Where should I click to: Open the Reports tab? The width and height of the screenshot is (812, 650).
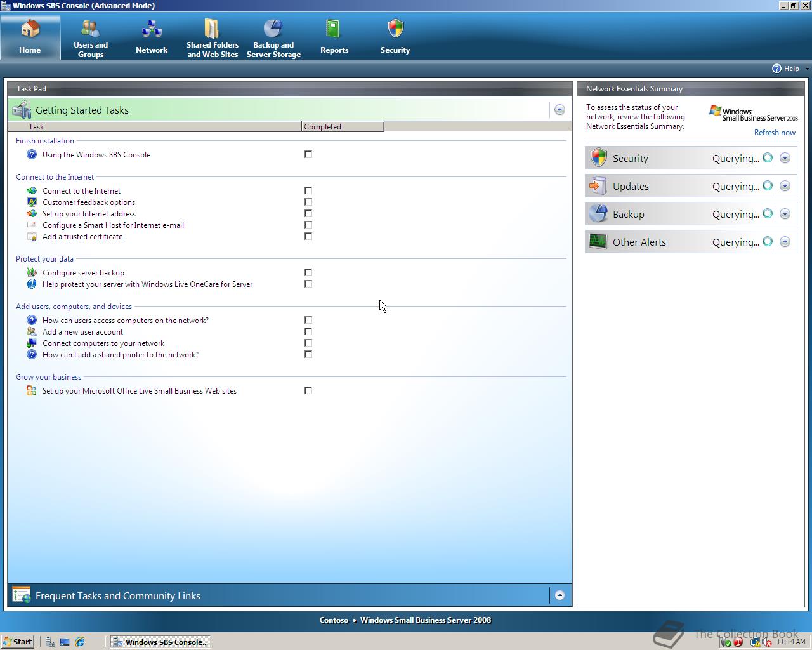click(334, 38)
